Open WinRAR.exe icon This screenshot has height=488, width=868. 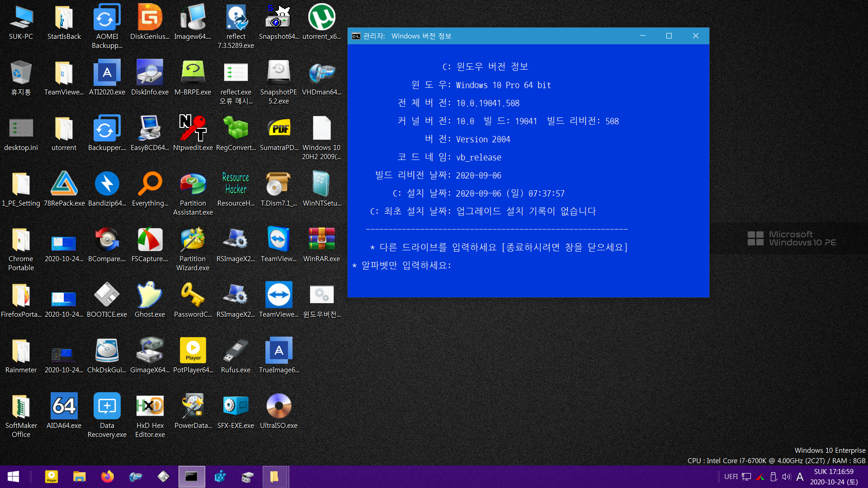point(321,244)
